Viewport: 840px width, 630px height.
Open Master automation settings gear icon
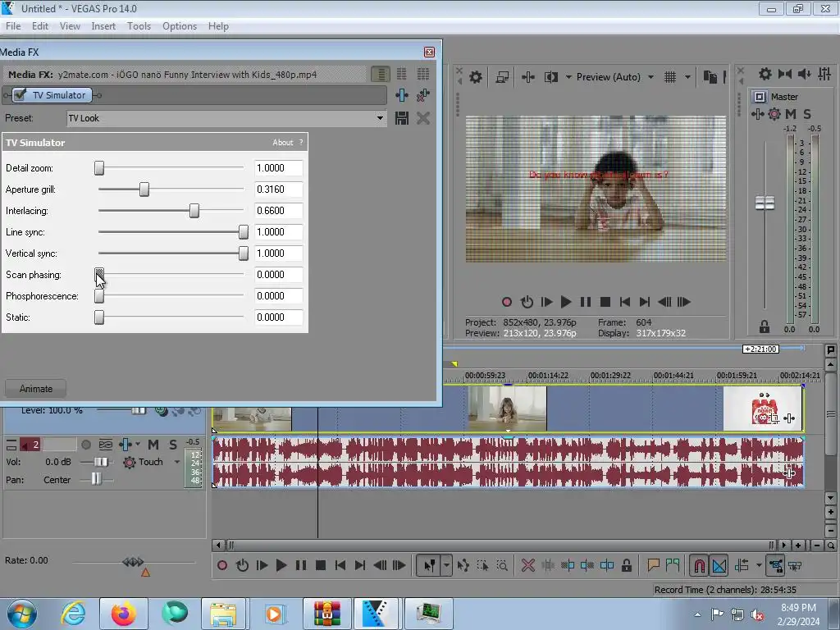[x=774, y=114]
